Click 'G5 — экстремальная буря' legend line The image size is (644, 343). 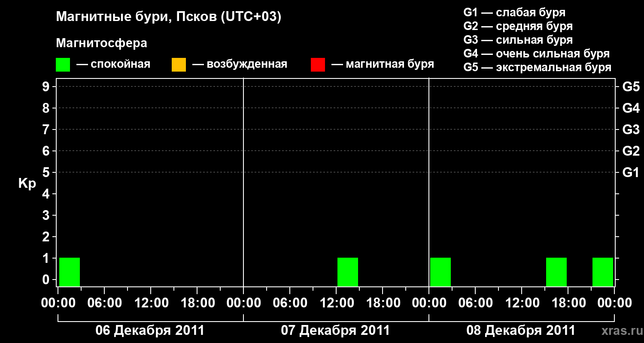pyautogui.click(x=538, y=67)
